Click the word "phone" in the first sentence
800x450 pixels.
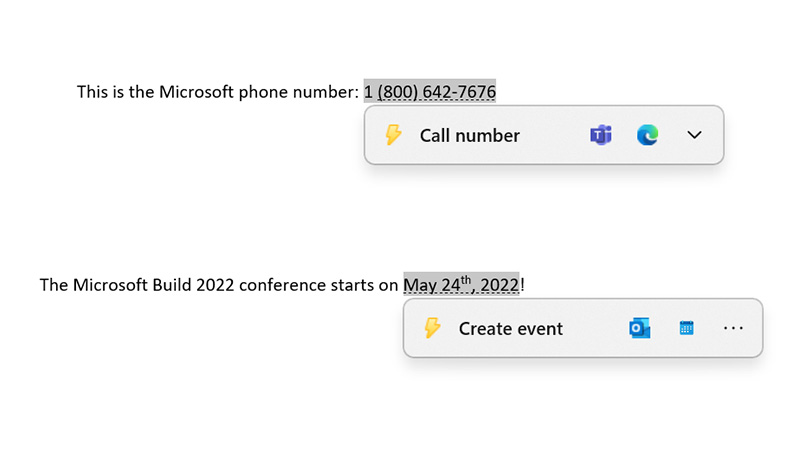coord(268,92)
